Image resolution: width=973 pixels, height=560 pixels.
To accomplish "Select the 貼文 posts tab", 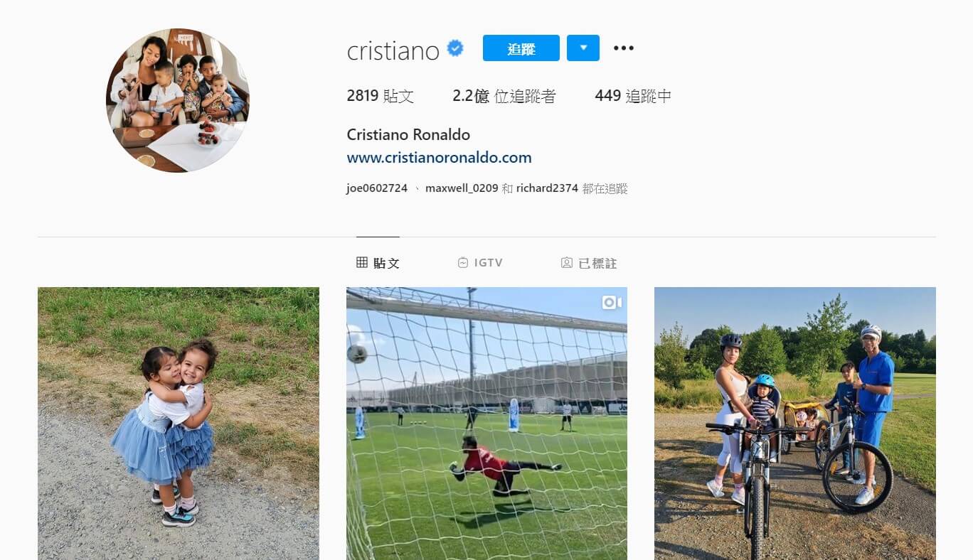I will click(378, 263).
